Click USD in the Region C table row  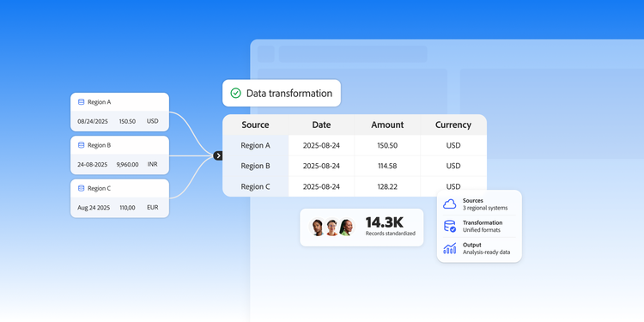tap(453, 186)
